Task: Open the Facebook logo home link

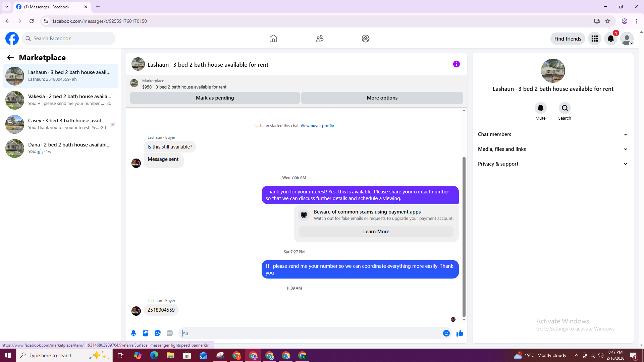Action: click(x=12, y=39)
